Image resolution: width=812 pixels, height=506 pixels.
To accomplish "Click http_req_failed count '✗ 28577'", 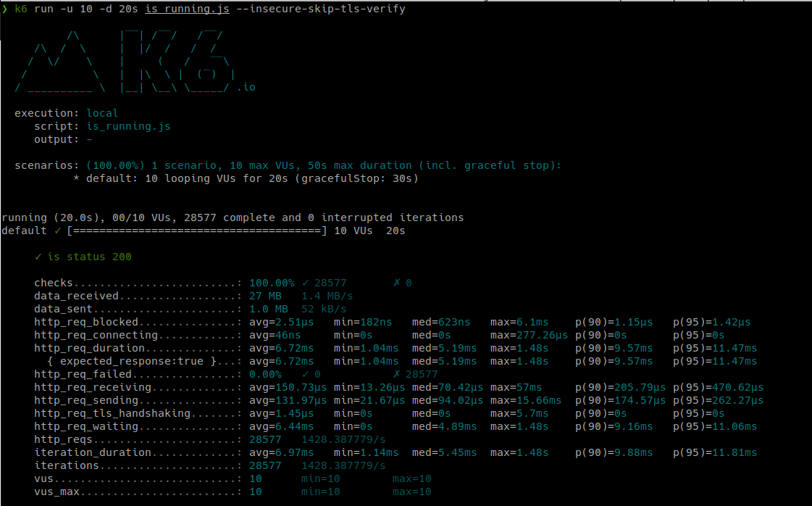I will click(x=415, y=374).
